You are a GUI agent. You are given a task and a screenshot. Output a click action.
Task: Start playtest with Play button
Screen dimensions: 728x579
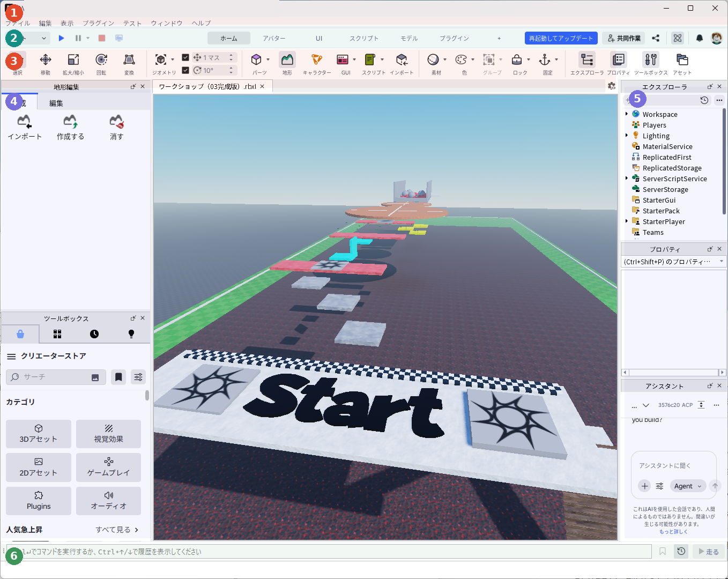(x=62, y=38)
